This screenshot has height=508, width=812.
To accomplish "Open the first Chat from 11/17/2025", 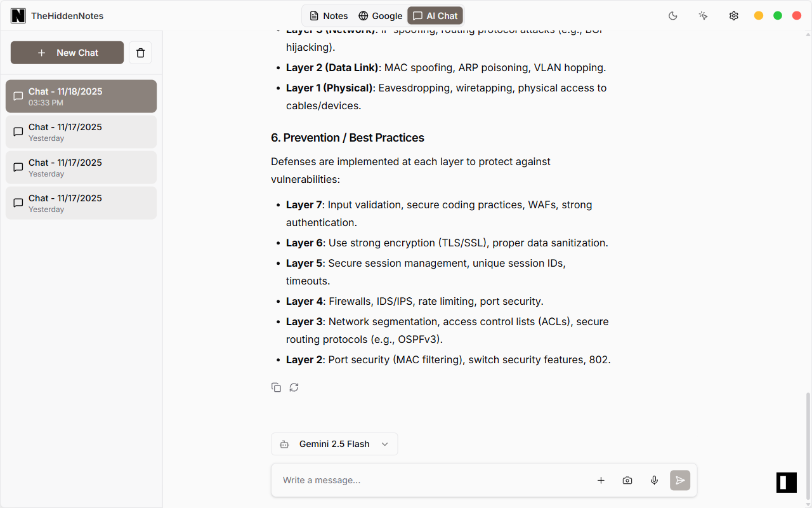I will pos(81,131).
